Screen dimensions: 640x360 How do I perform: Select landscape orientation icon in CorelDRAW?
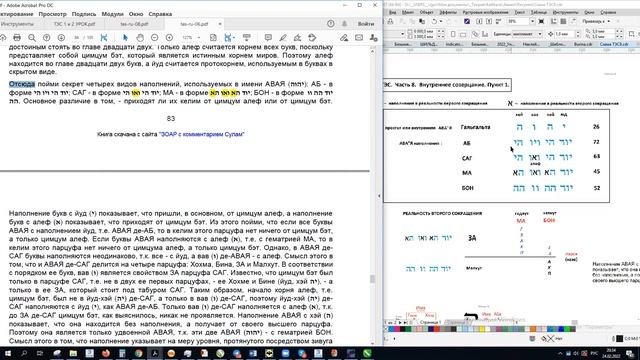[x=463, y=34]
